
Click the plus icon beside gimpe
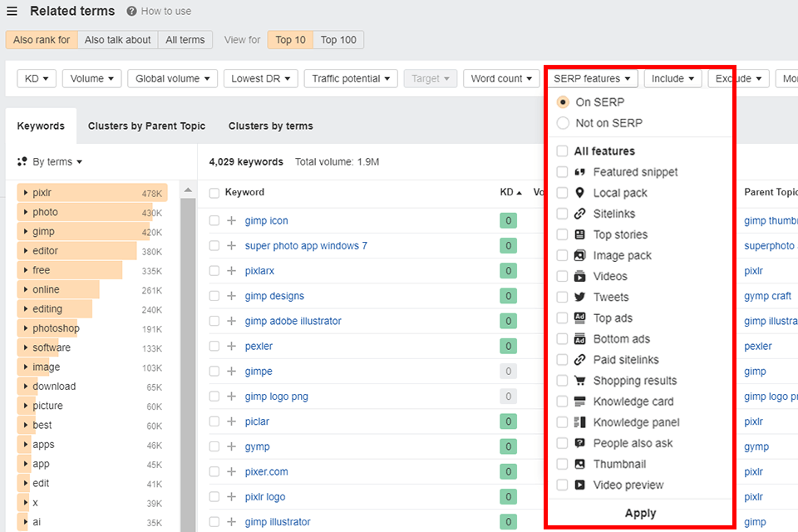(232, 371)
